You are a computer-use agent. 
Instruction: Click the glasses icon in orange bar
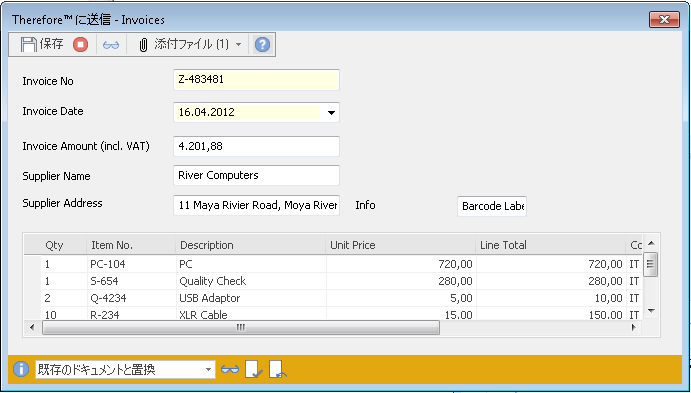[x=230, y=369]
